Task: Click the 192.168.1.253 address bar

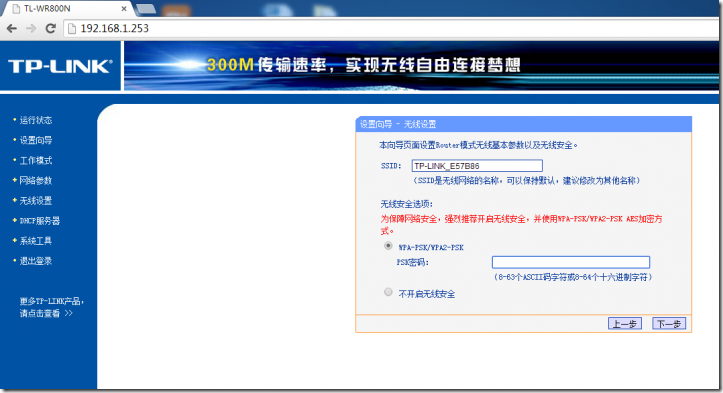Action: click(x=392, y=29)
